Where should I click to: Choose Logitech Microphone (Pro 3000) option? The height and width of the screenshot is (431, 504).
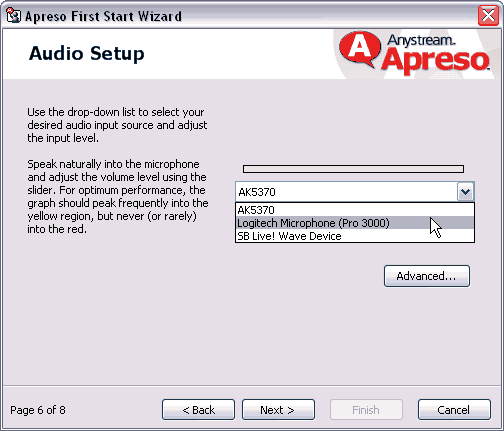[x=355, y=223]
